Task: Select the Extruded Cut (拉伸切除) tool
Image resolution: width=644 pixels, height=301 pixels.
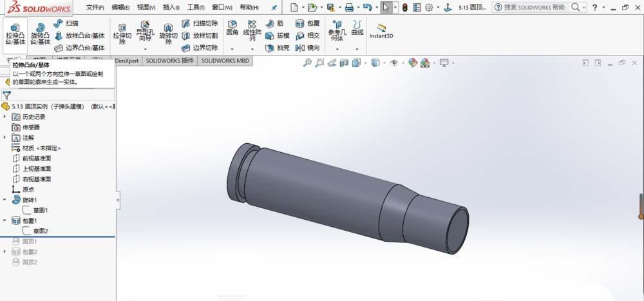Action: click(122, 35)
